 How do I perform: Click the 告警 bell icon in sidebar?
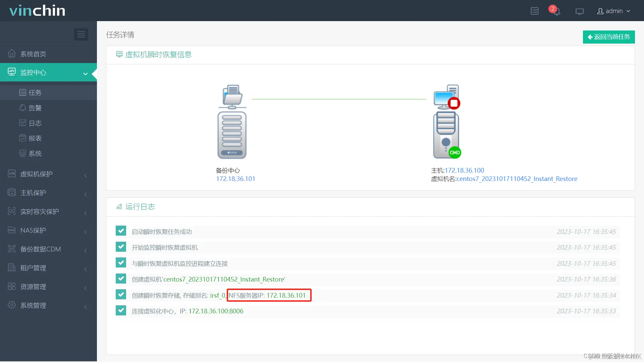coord(22,108)
